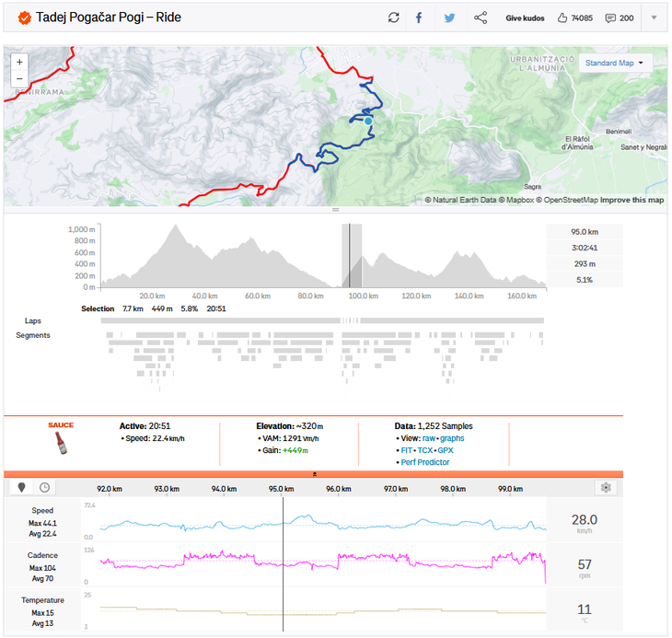Share the ride on Facebook
The image size is (672, 638).
pyautogui.click(x=419, y=17)
